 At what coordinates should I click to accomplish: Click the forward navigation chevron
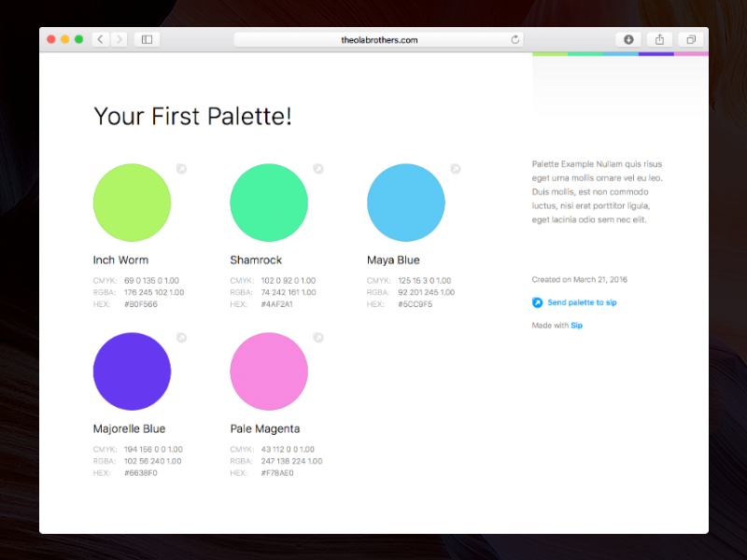tap(118, 39)
